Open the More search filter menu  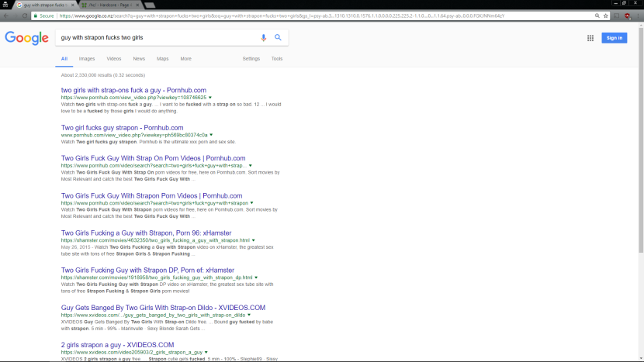(185, 59)
